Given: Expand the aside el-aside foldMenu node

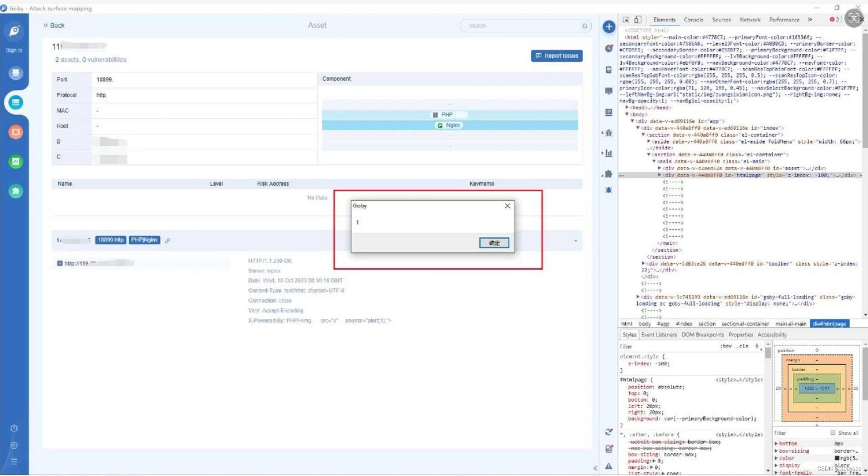Looking at the screenshot, I should click(649, 142).
